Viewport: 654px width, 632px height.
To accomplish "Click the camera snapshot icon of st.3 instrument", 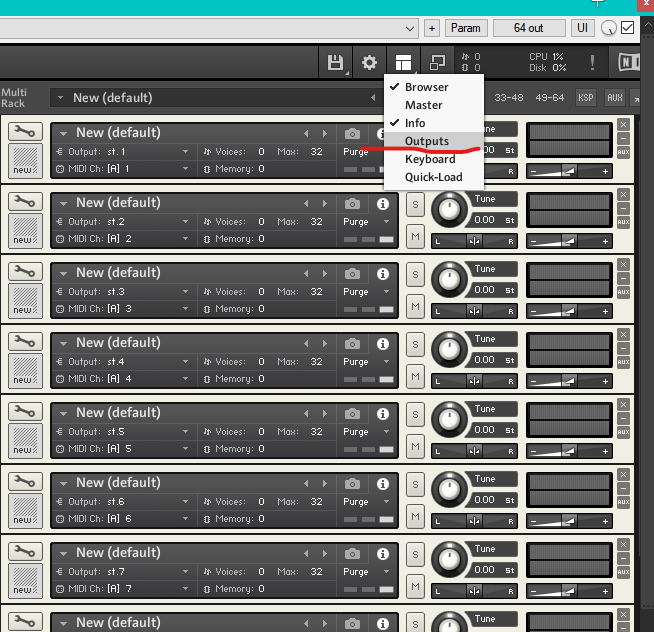I will [x=352, y=274].
